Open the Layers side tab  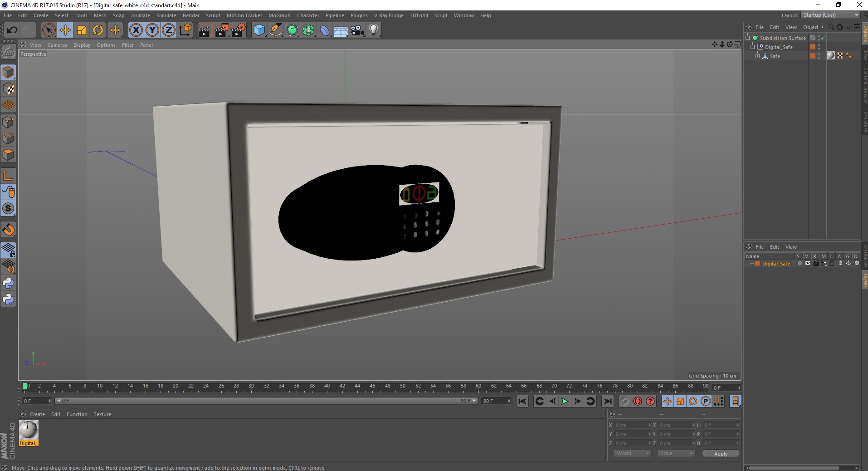[x=865, y=280]
